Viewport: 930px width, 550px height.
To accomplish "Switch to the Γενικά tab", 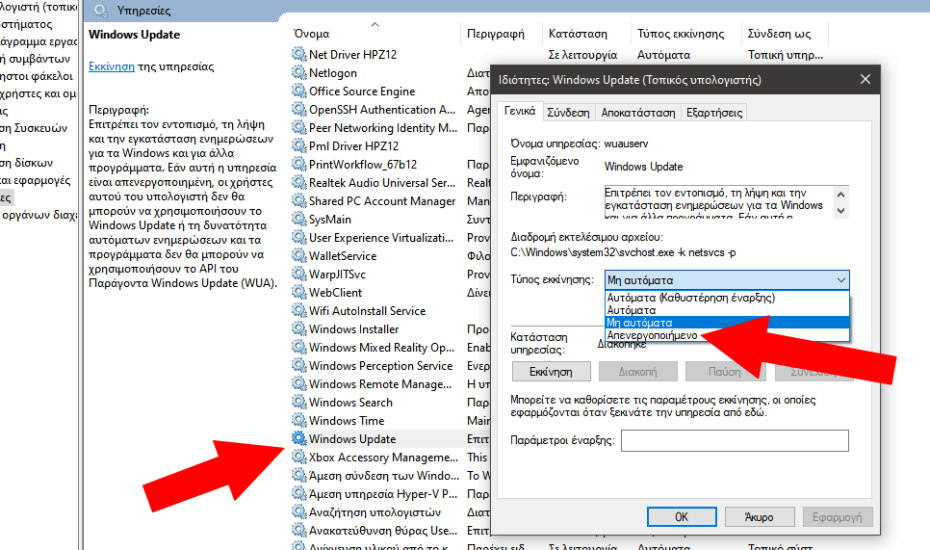I will click(520, 111).
